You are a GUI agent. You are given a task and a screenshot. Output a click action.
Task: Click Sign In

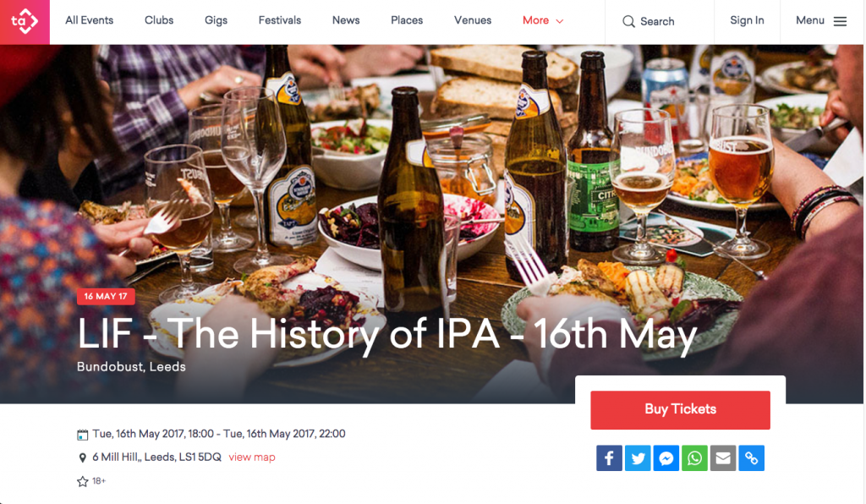(x=747, y=20)
